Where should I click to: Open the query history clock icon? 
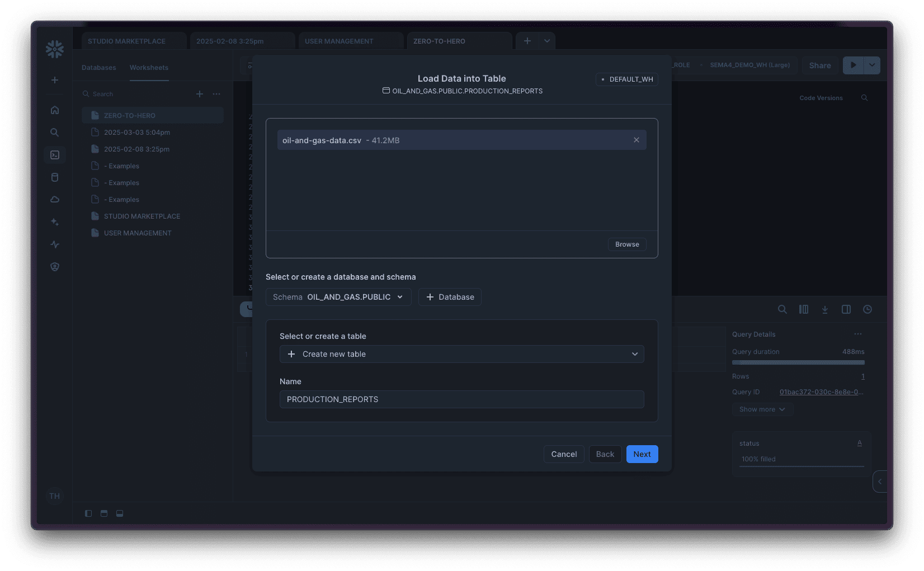click(x=868, y=309)
